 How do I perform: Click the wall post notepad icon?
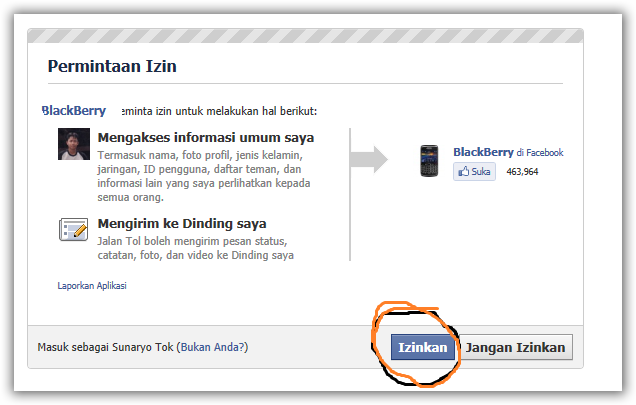73,229
